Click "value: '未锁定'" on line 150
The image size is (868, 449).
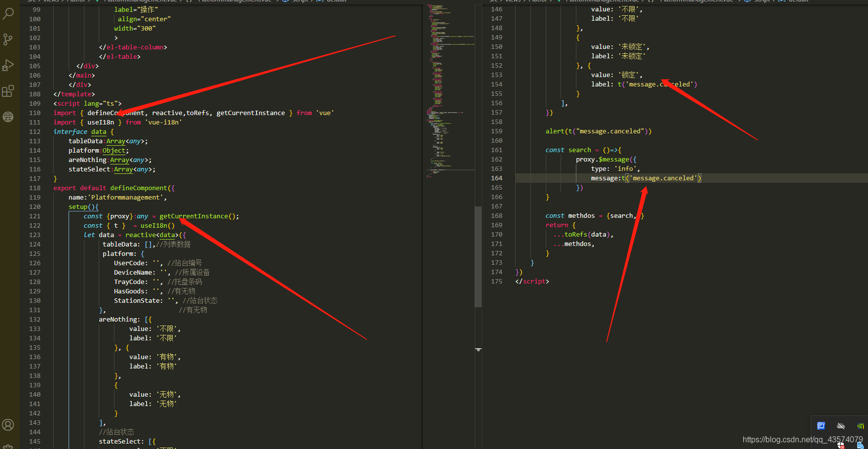click(x=619, y=47)
